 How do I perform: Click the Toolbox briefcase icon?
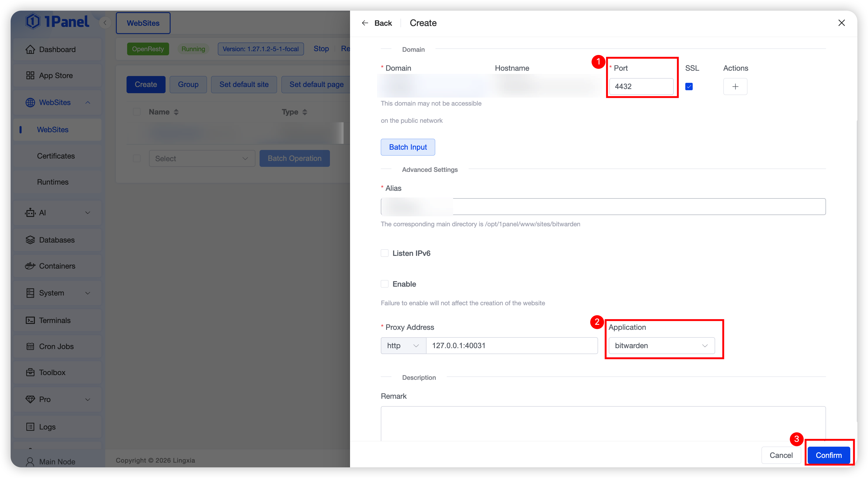30,372
